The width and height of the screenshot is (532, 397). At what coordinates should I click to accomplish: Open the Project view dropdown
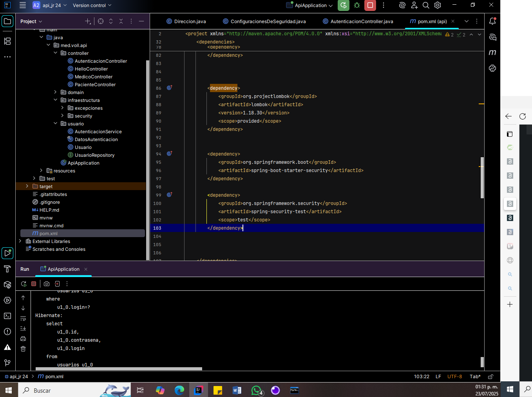click(x=31, y=21)
